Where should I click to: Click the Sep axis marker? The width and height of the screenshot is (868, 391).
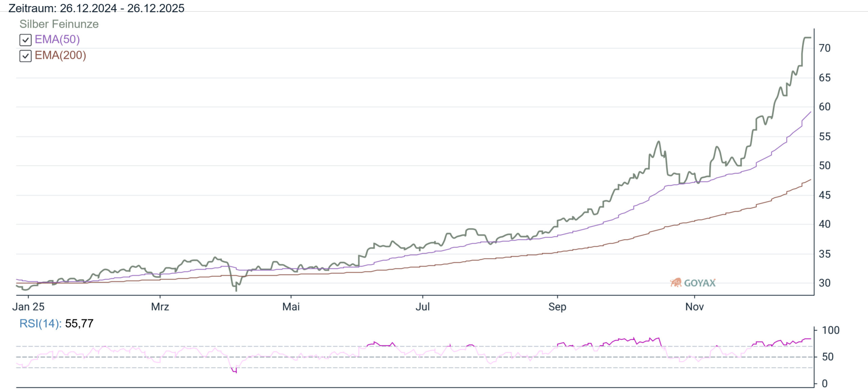tap(557, 306)
